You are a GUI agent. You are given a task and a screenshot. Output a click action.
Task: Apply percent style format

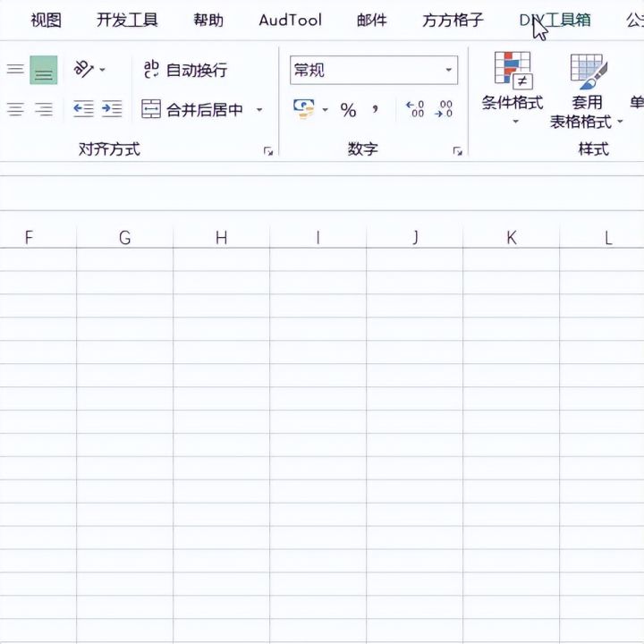348,110
